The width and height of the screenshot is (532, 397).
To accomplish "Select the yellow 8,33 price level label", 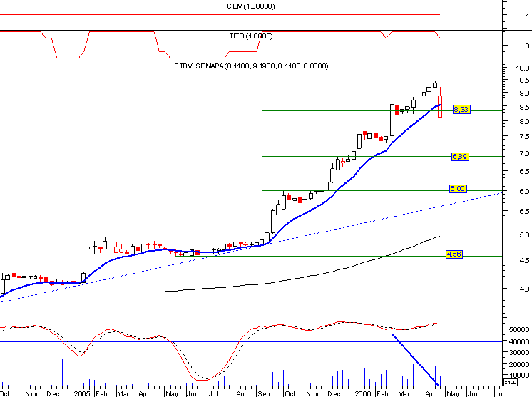I will pyautogui.click(x=461, y=110).
